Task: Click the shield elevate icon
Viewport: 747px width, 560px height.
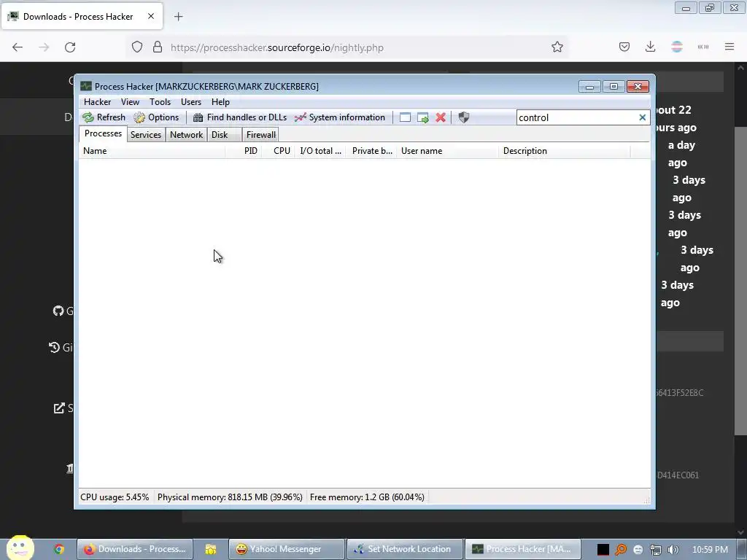Action: [463, 117]
